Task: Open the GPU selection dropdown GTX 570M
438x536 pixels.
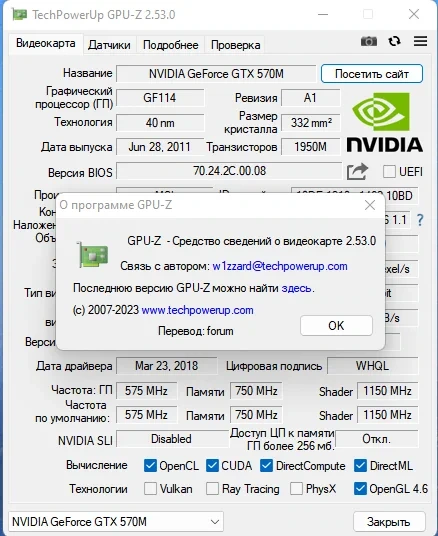Action: [x=116, y=522]
